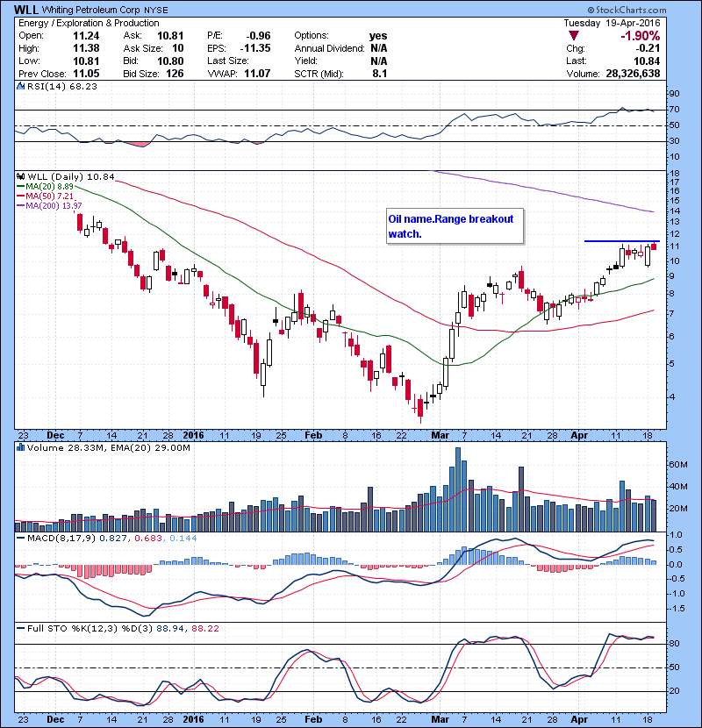
Task: Click the Feb label on bottom date axis
Action: [x=313, y=719]
